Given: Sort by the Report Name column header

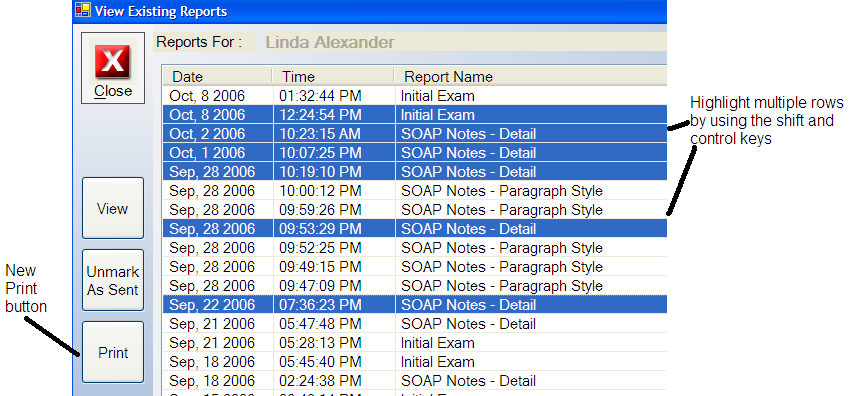Looking at the screenshot, I should [x=530, y=76].
